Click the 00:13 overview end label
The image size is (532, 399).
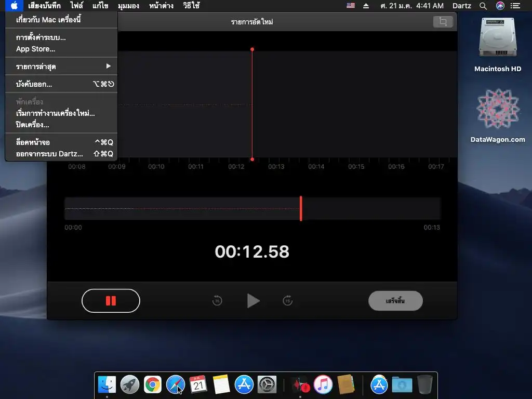pyautogui.click(x=432, y=228)
